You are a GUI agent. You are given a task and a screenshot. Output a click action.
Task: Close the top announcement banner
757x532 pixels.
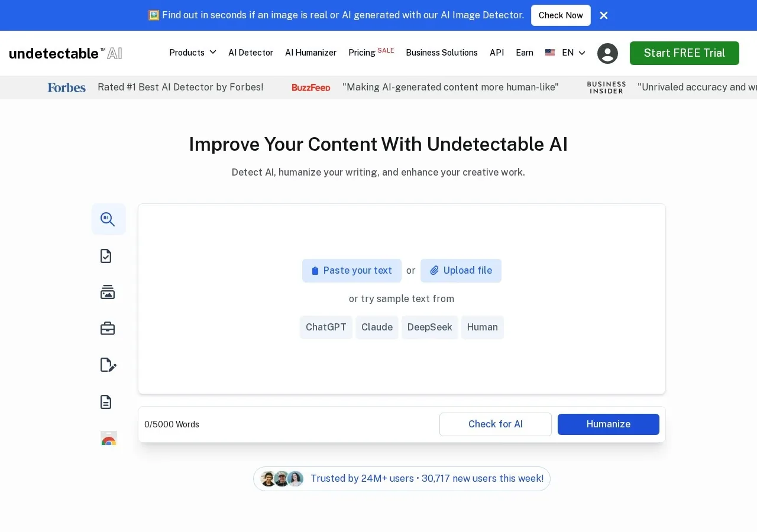pyautogui.click(x=604, y=15)
